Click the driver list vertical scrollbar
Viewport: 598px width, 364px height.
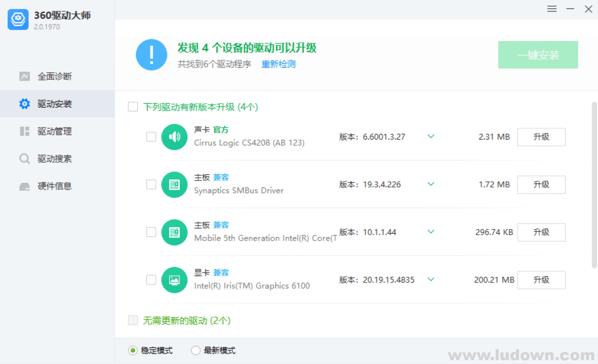pos(594,185)
